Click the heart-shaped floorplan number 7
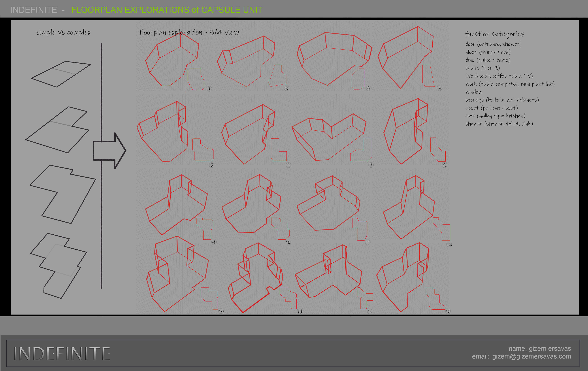Screen dimensions: 588x371 [x=329, y=137]
